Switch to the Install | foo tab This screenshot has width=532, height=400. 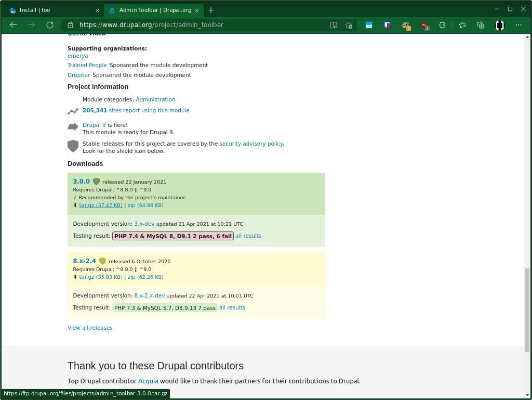click(49, 9)
